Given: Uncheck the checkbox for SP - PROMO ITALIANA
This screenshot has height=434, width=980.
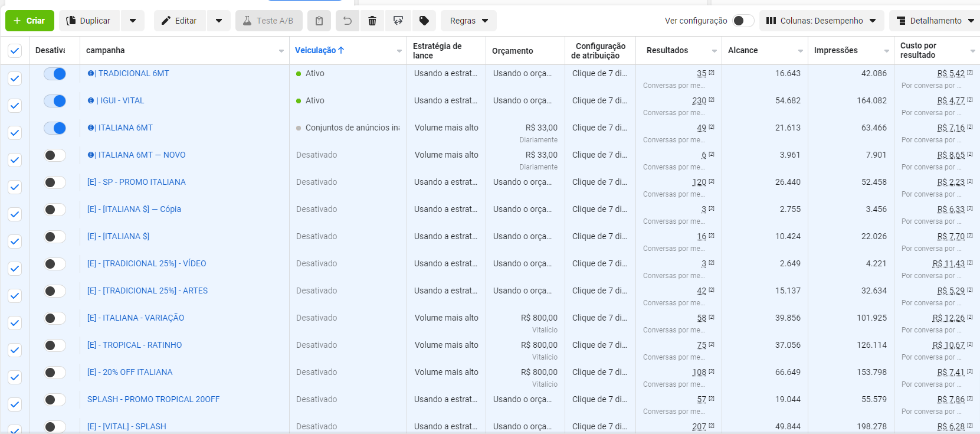Looking at the screenshot, I should coord(15,187).
